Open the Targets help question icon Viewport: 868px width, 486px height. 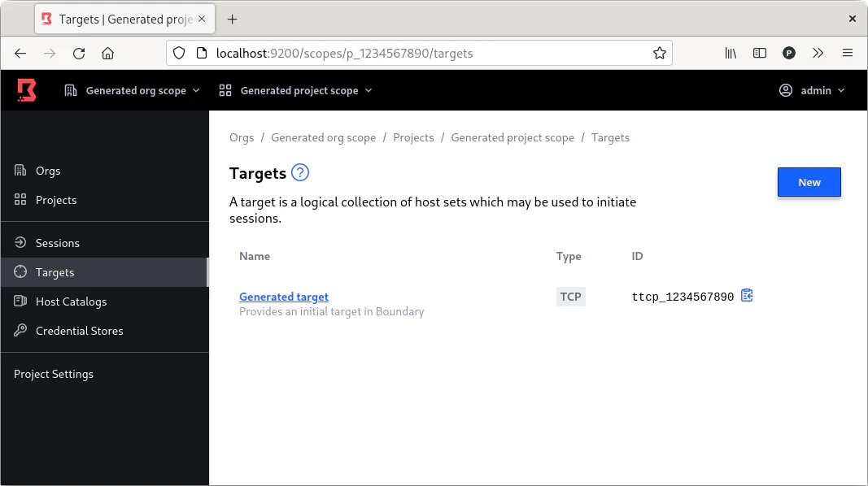[x=300, y=172]
